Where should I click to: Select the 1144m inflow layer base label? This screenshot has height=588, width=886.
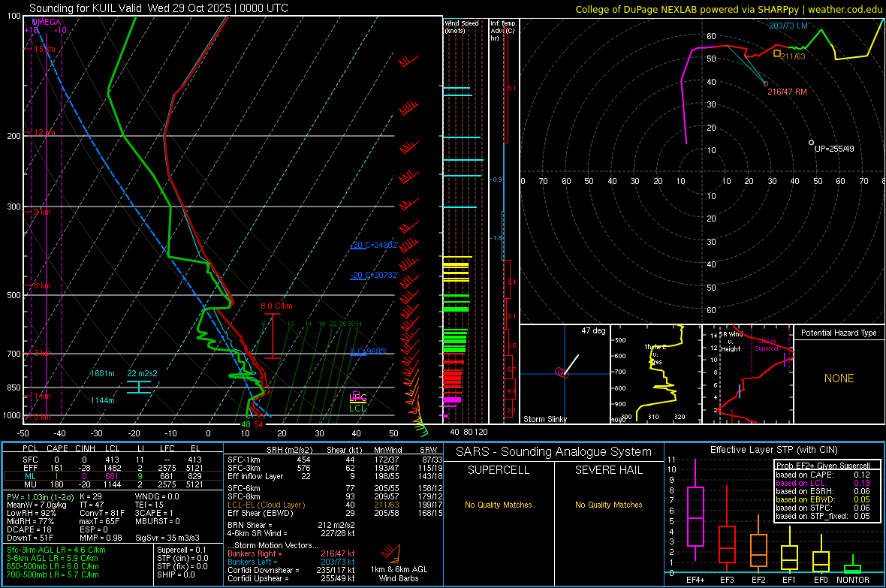point(102,400)
